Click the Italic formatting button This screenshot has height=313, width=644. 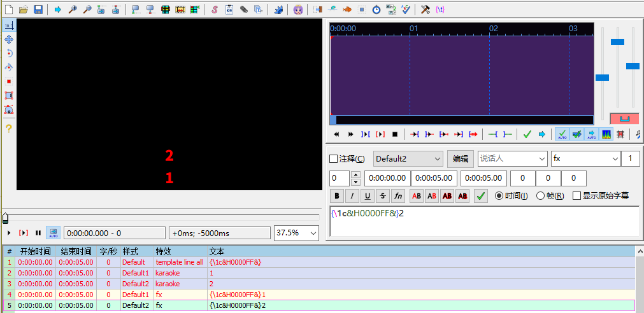[x=352, y=196]
